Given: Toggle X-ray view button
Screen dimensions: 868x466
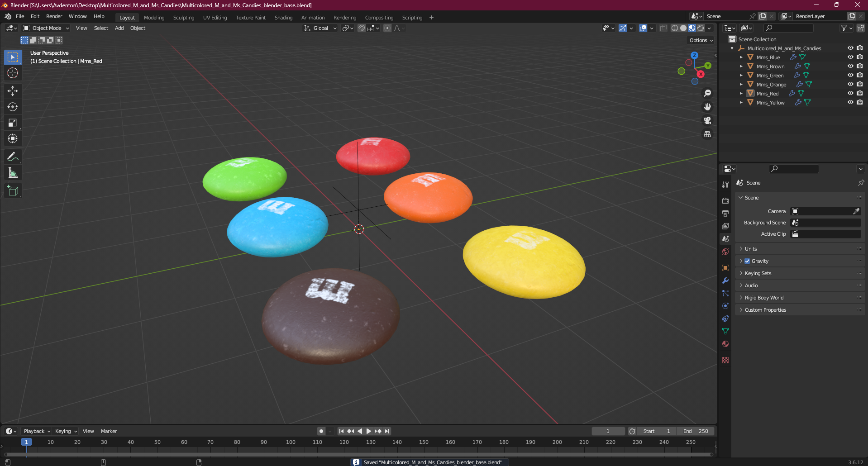Looking at the screenshot, I should click(663, 28).
